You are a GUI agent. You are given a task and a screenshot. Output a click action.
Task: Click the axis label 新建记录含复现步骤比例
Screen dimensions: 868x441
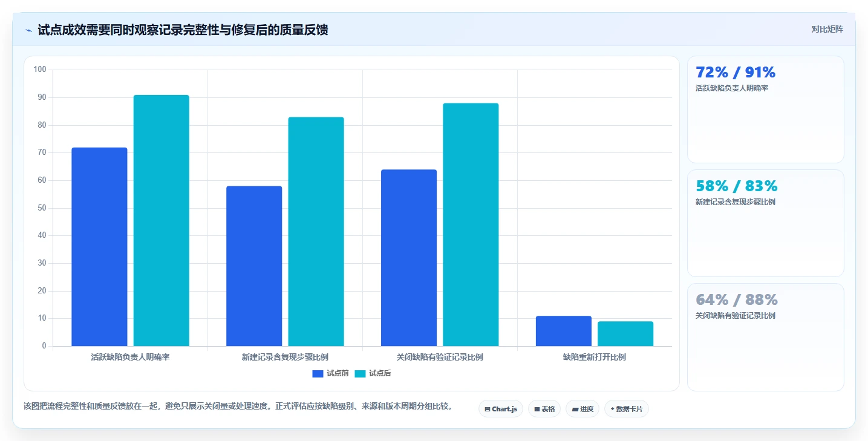tap(285, 357)
